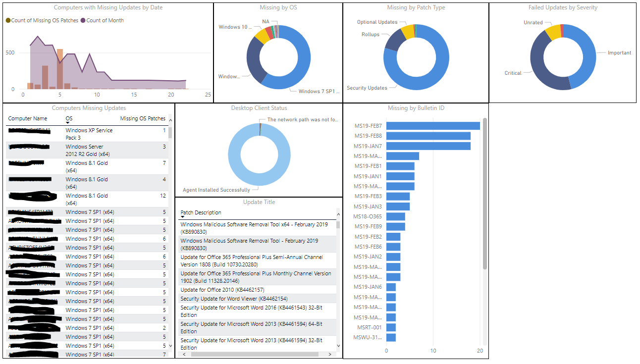Click the Unrated severity label
This screenshot has height=364, width=640.
(533, 22)
